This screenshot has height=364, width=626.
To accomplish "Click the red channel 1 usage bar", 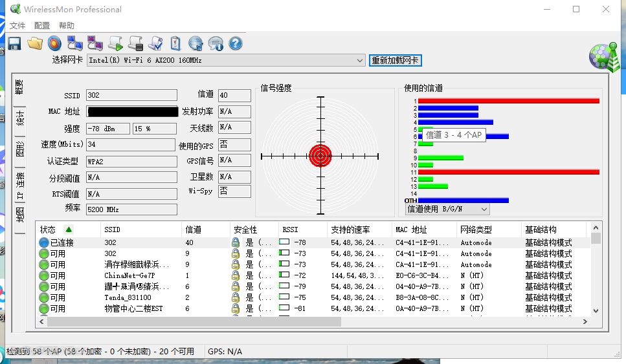I will click(509, 101).
